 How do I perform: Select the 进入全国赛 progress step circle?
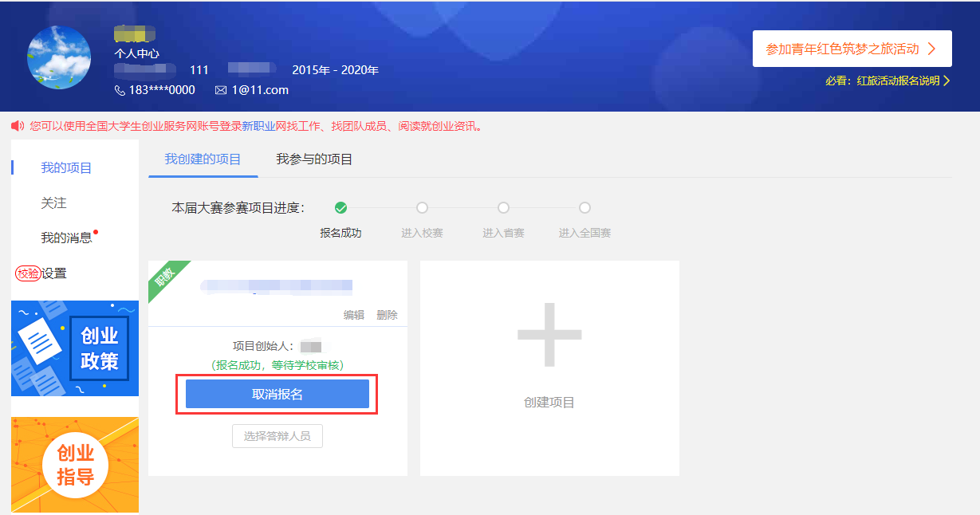[x=584, y=208]
